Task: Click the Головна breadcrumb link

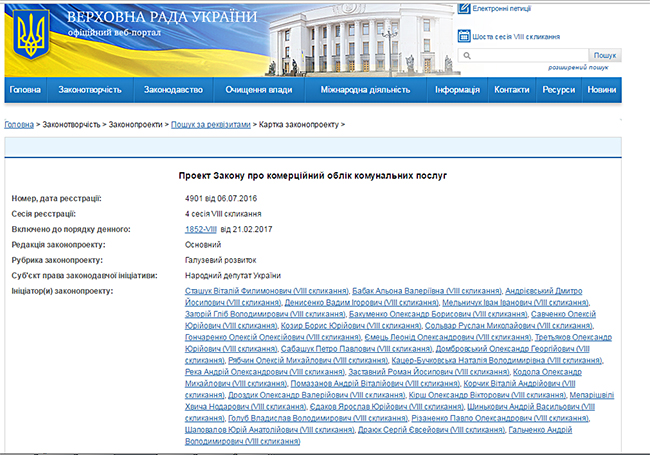Action: click(x=19, y=125)
